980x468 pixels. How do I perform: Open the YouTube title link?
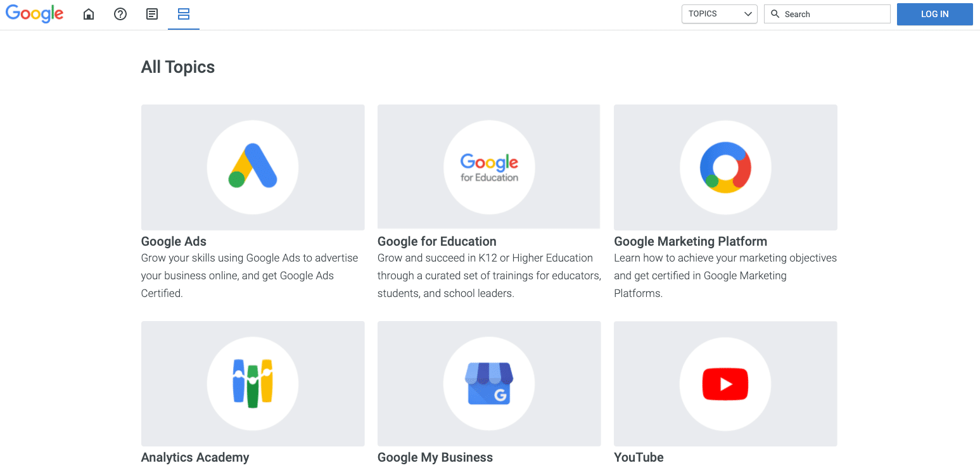click(x=639, y=457)
